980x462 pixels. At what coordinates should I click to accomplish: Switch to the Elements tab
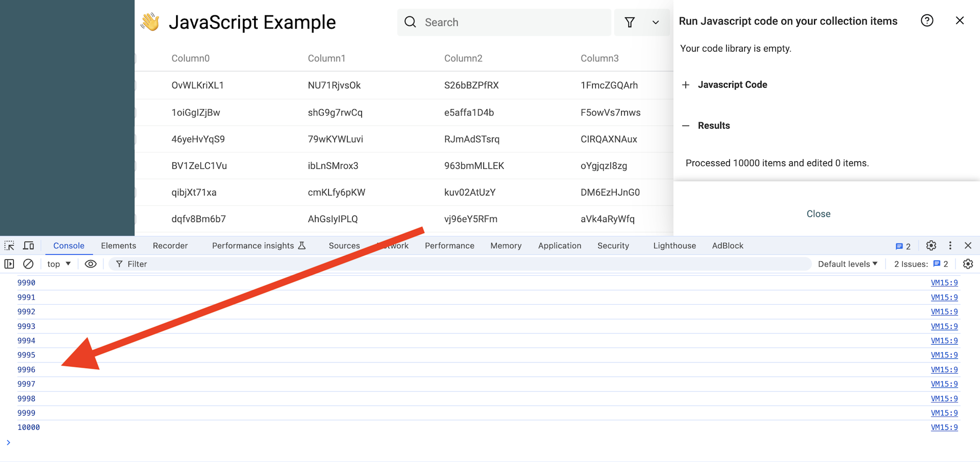tap(118, 246)
